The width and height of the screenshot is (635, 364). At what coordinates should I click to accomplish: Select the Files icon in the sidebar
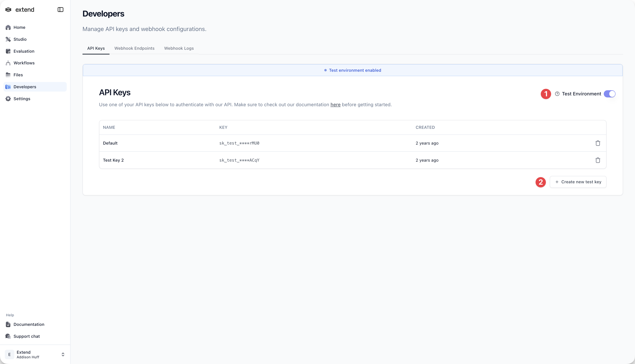click(8, 75)
